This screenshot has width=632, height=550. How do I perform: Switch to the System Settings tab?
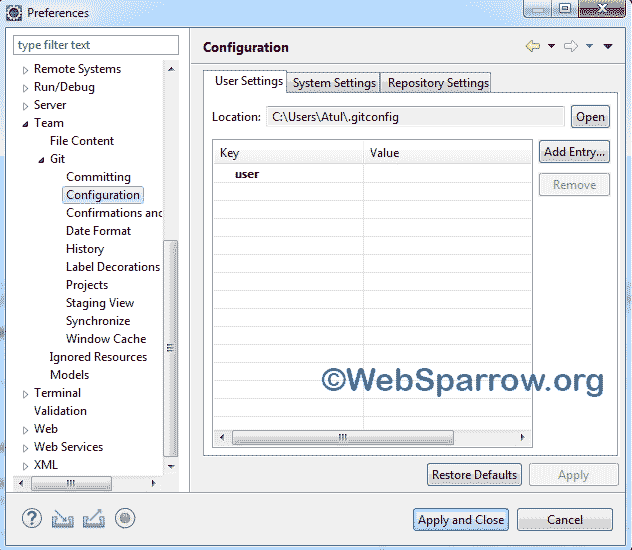point(334,83)
